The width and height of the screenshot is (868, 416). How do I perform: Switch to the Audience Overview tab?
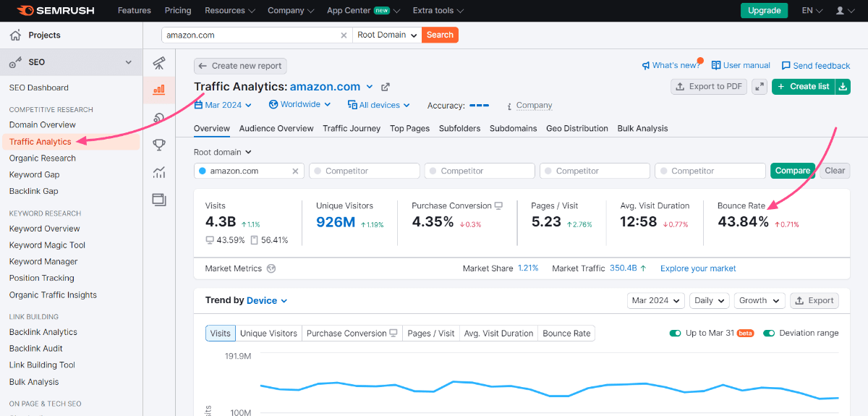(x=276, y=129)
